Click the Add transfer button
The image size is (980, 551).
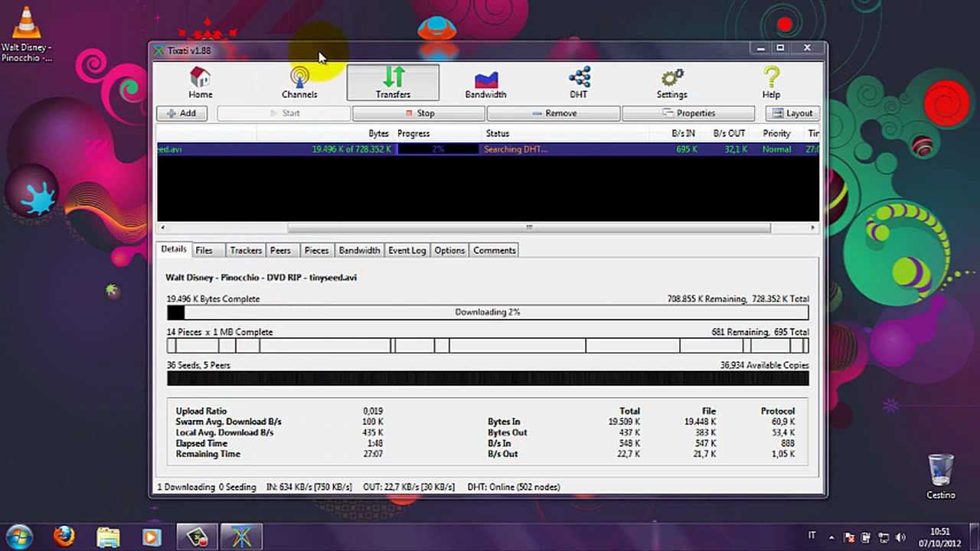tap(181, 113)
